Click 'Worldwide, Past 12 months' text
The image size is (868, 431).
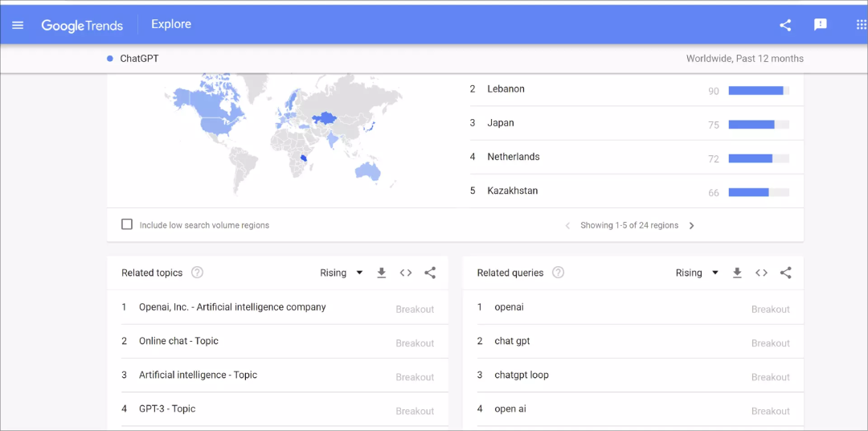point(744,58)
